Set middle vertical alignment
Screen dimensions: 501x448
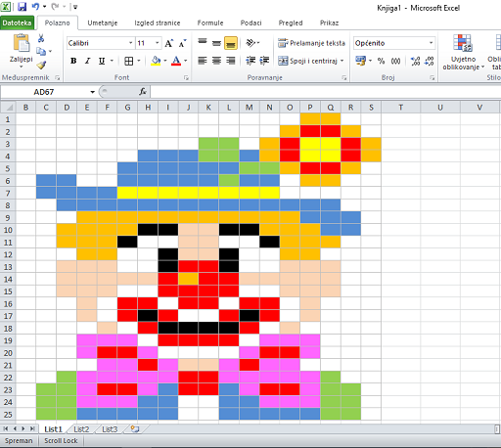click(216, 43)
